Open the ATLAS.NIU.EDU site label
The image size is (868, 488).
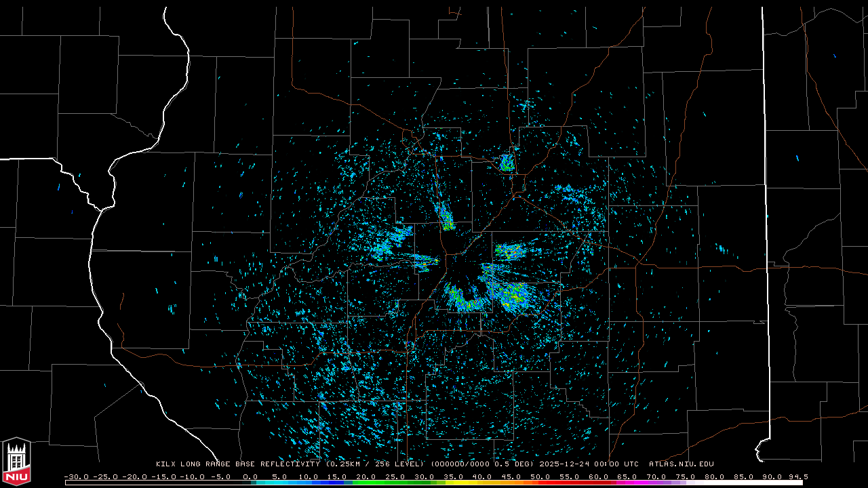tap(682, 464)
